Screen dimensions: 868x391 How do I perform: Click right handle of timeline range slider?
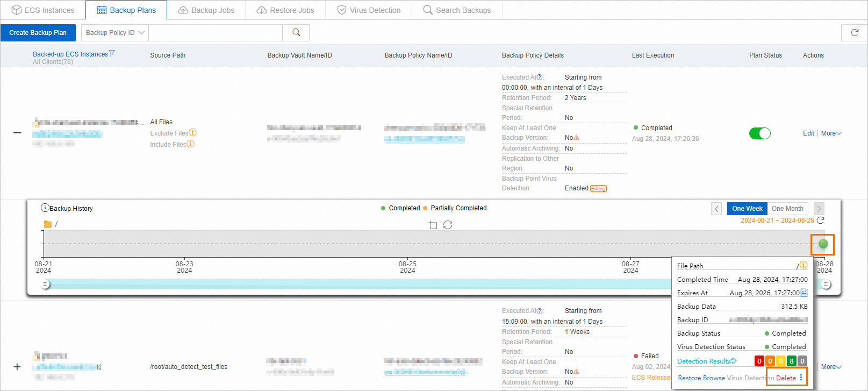826,285
